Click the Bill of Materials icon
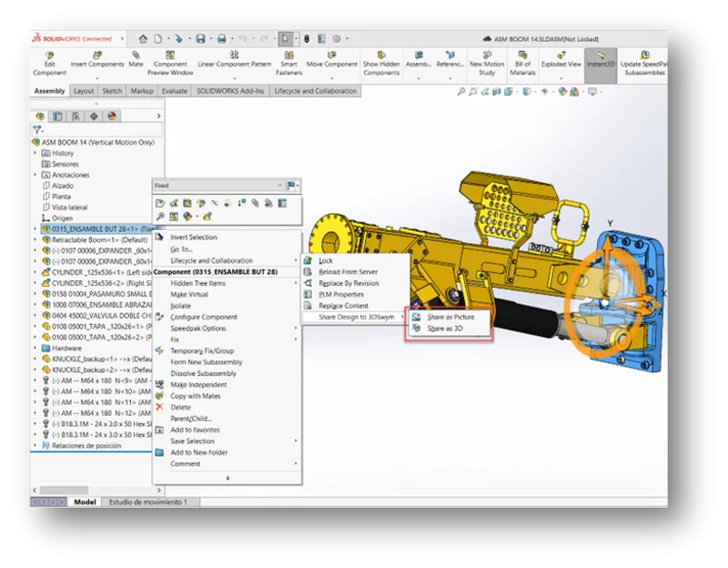 click(x=522, y=56)
